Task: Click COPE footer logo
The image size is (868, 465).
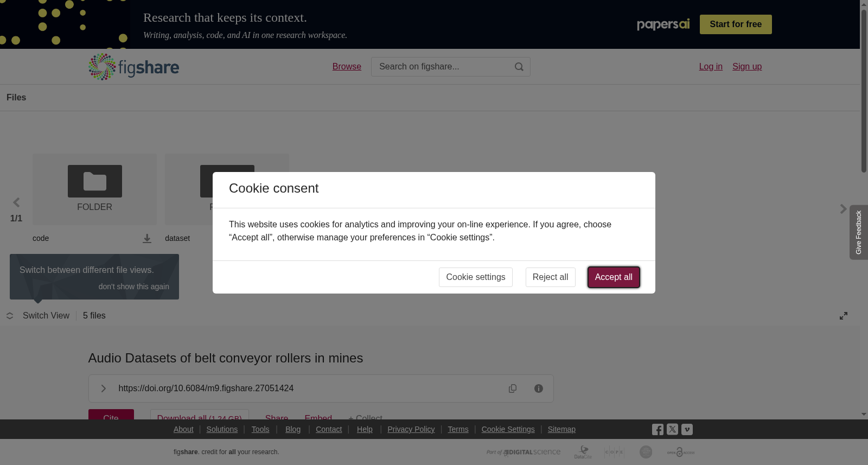Action: click(x=615, y=452)
